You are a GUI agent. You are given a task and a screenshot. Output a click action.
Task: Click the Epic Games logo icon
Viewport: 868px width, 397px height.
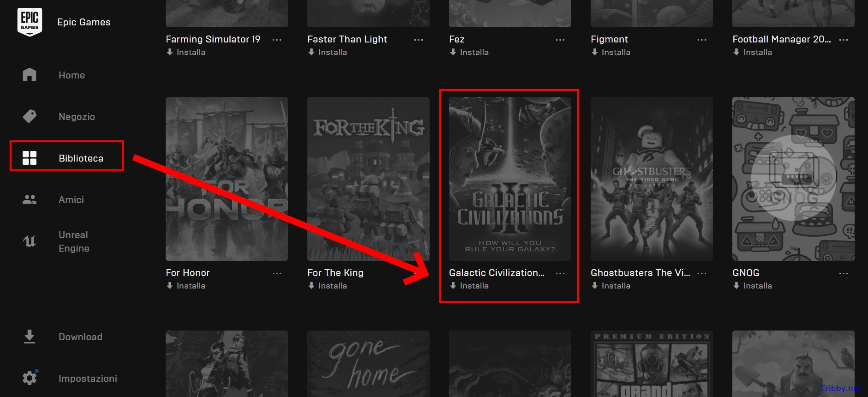(x=30, y=22)
